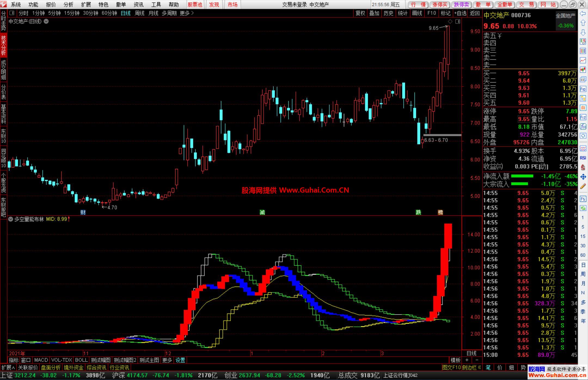This screenshot has width=588, height=380.
Task: Switch chart to 60分钟 period
Action: (109, 13)
